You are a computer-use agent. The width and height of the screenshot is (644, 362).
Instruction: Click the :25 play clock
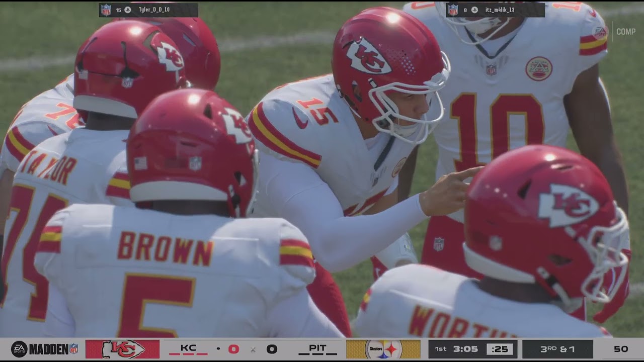click(500, 349)
